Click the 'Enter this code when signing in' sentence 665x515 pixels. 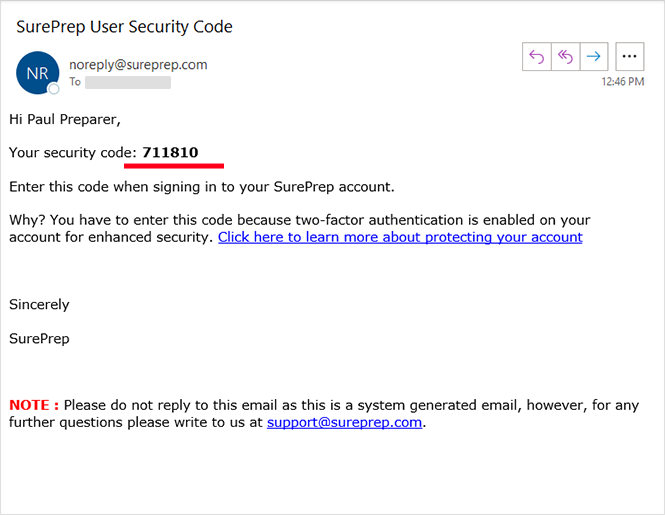click(x=202, y=186)
